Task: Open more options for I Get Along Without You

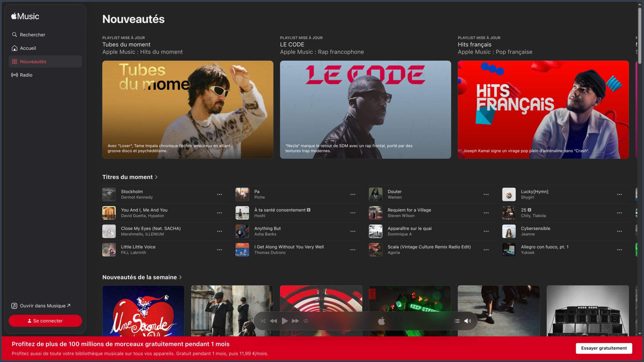Action: [x=353, y=250]
